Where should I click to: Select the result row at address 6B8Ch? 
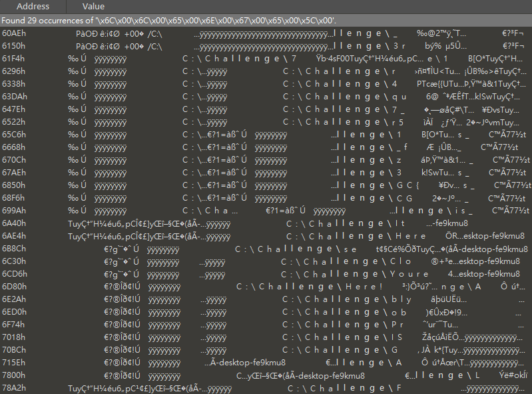266,249
